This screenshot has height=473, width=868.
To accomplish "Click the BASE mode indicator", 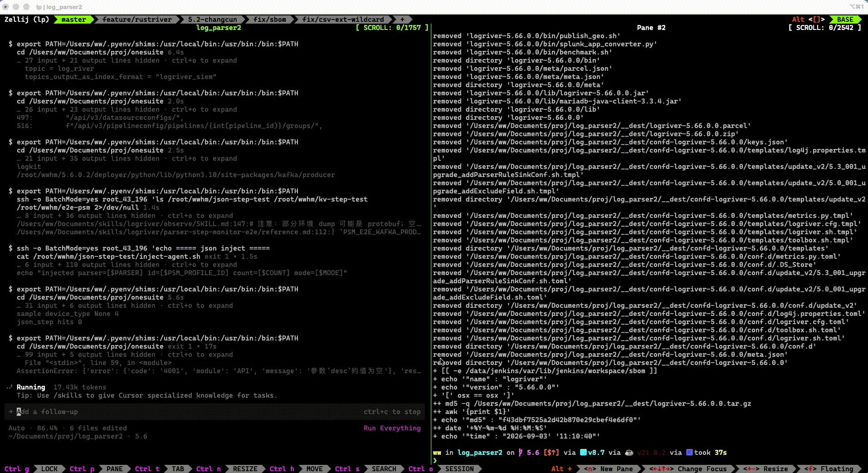I will click(x=845, y=20).
